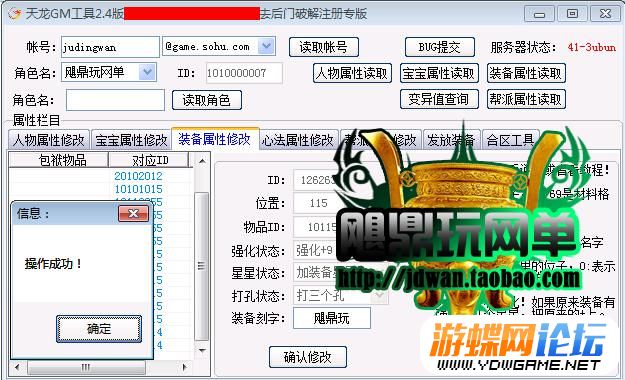Close the 信息 message dialog
This screenshot has width=625, height=380.
[133, 214]
